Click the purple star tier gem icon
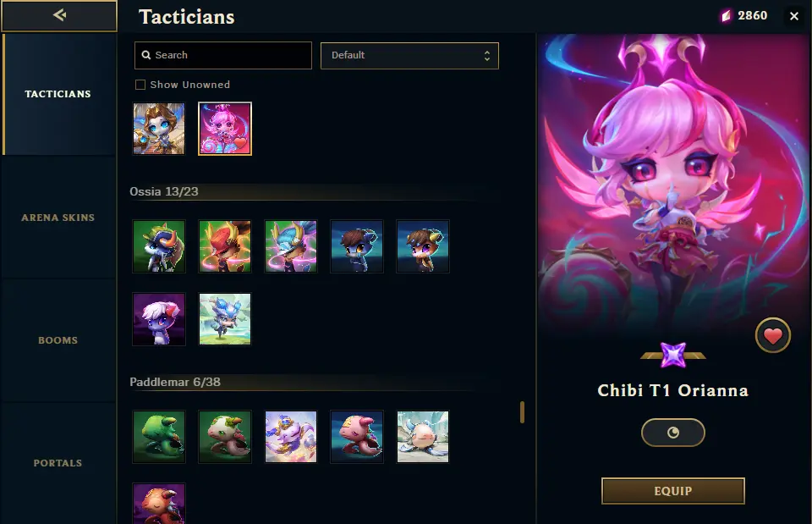This screenshot has height=524, width=812. point(672,355)
